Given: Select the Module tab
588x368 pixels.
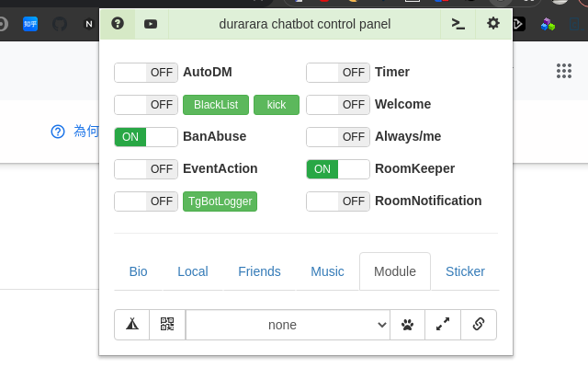Looking at the screenshot, I should click(x=395, y=271).
